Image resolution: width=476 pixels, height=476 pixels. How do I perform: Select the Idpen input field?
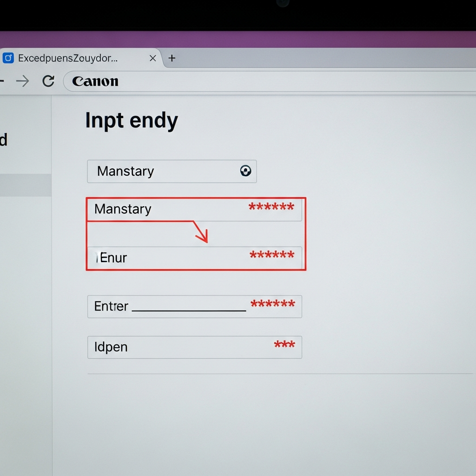(x=195, y=347)
